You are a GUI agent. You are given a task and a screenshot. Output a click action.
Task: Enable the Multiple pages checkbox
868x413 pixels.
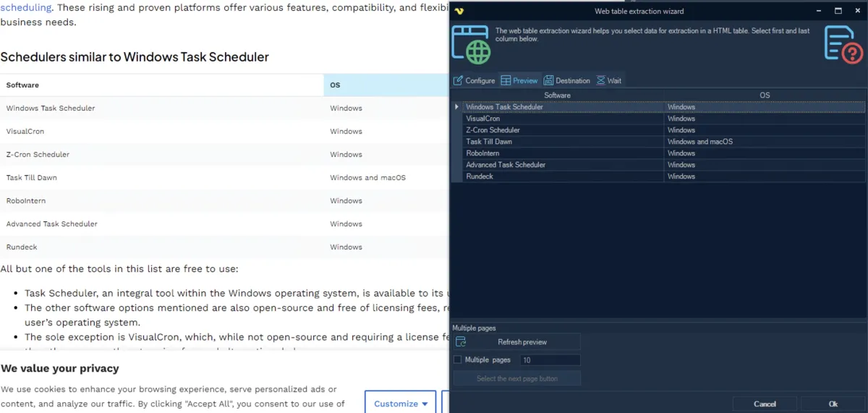457,359
